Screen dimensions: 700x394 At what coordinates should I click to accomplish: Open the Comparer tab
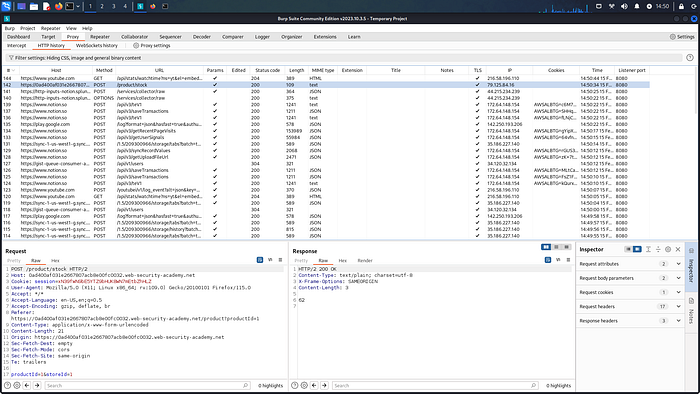point(233,37)
